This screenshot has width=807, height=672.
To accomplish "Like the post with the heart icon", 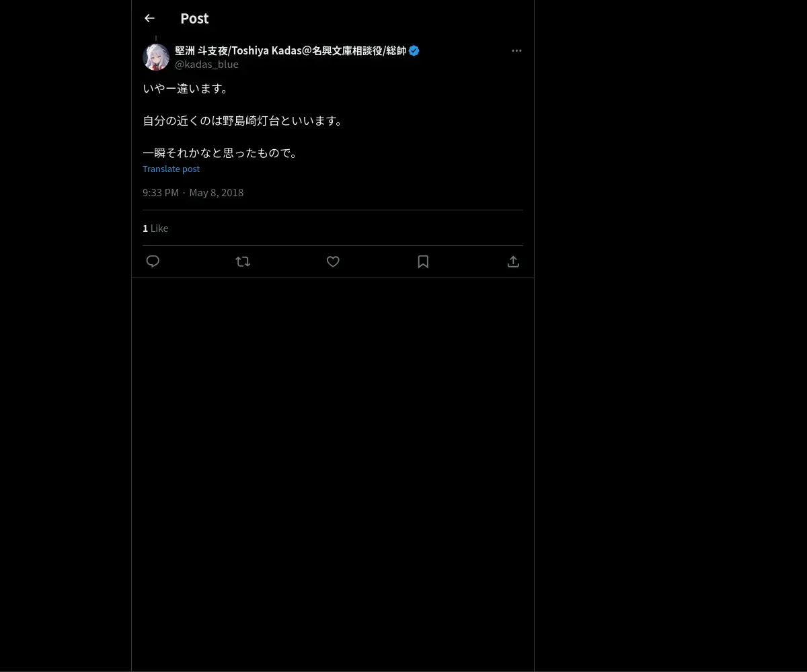I will coord(333,261).
